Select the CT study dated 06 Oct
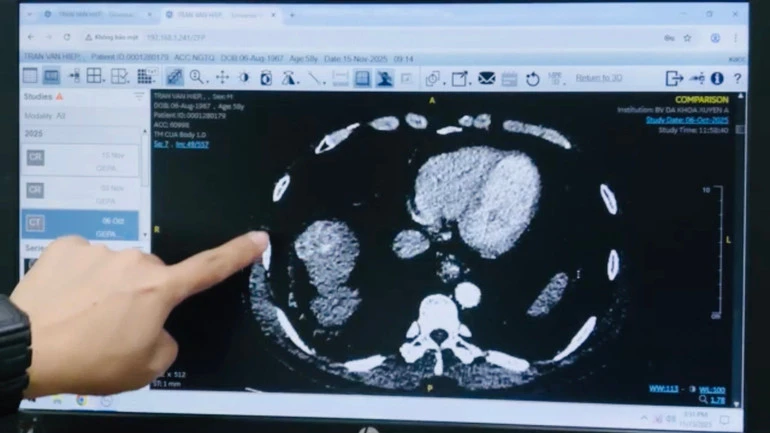This screenshot has width=770, height=433. [80, 224]
